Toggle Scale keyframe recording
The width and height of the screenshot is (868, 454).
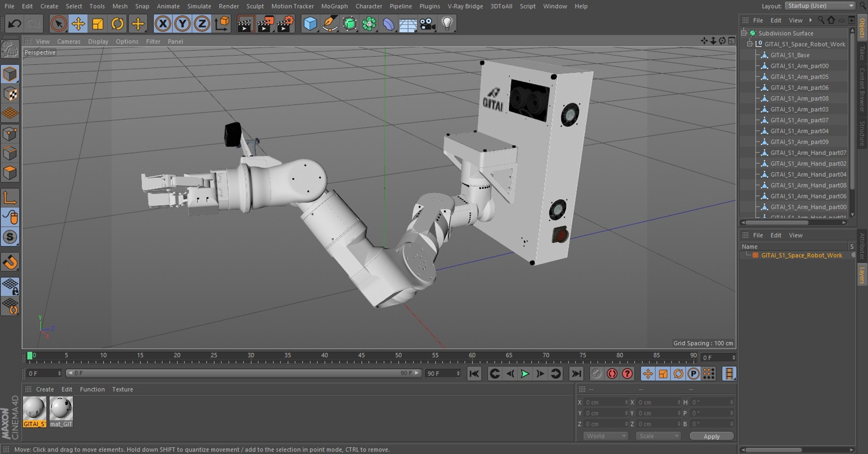663,374
